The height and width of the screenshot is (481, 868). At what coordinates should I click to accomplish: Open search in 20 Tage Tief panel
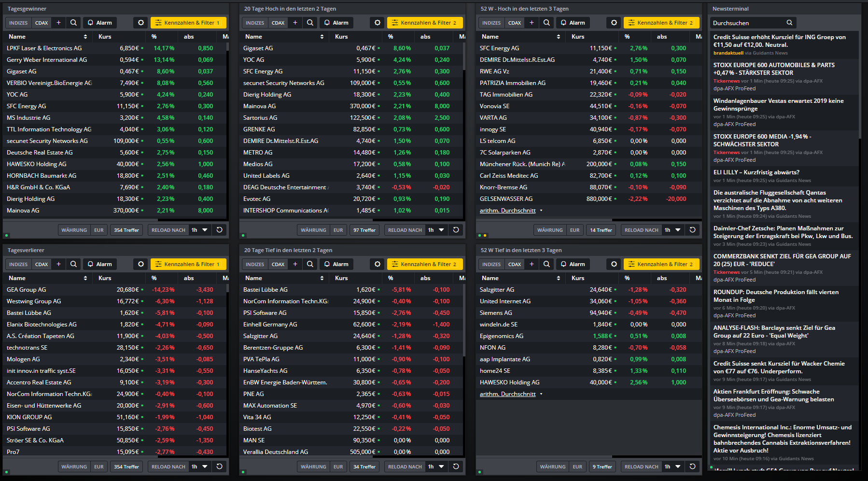point(310,264)
